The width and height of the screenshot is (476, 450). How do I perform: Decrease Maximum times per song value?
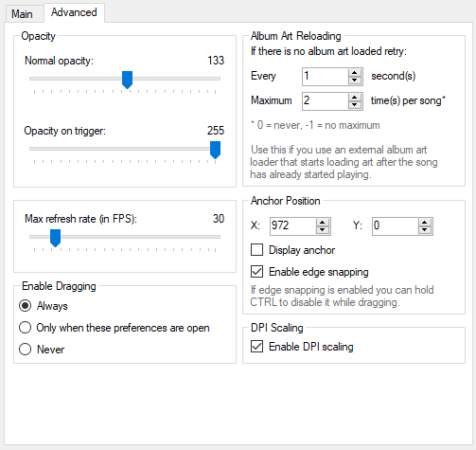(x=355, y=105)
